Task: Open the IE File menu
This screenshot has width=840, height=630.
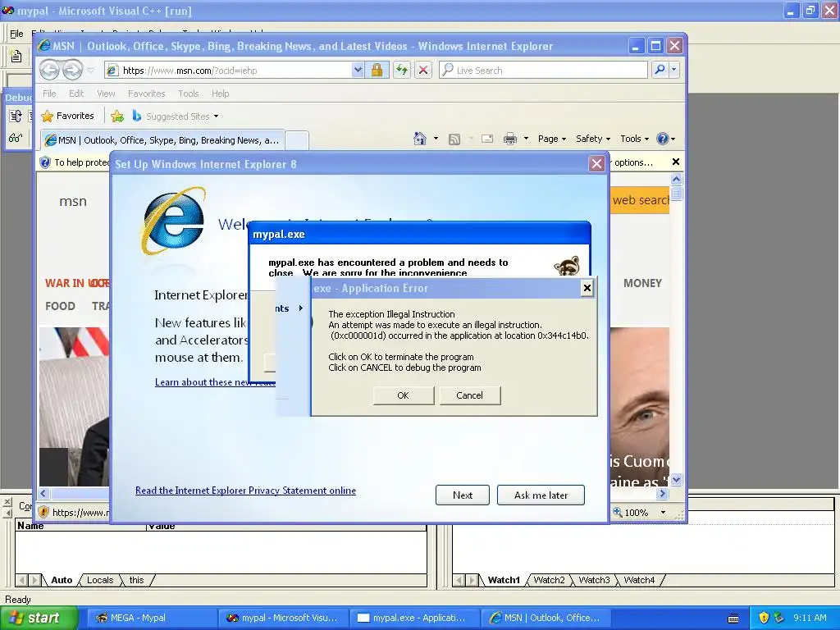Action: (49, 94)
